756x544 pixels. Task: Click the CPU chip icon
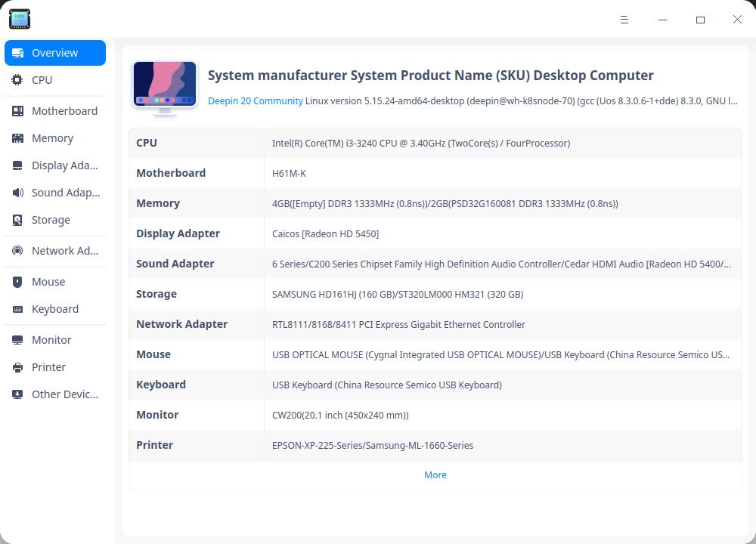pyautogui.click(x=17, y=80)
